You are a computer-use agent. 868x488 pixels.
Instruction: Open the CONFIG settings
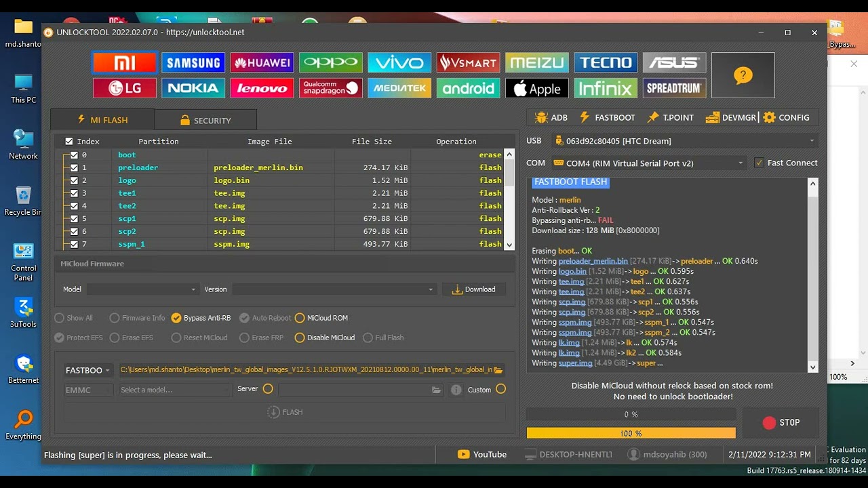(787, 117)
